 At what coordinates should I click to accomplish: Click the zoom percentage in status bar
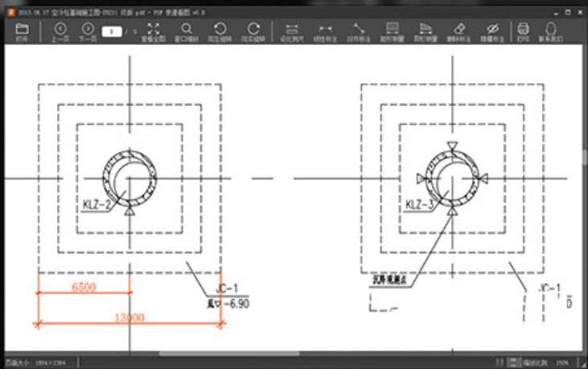(x=561, y=363)
